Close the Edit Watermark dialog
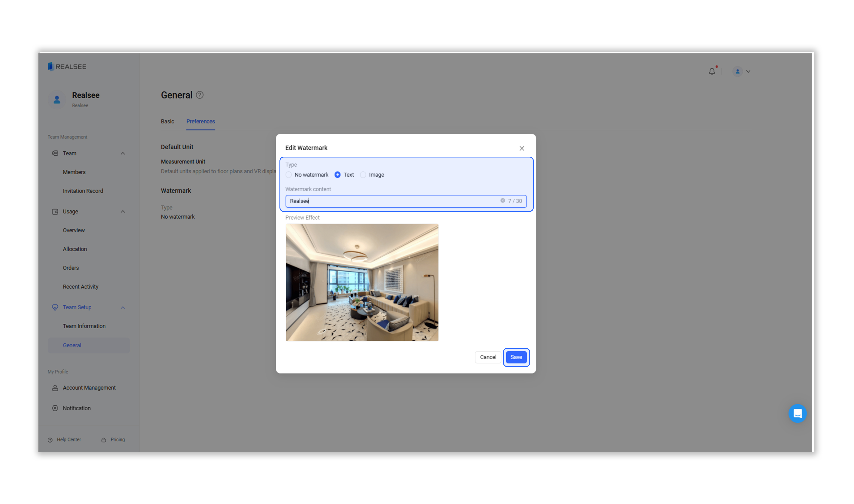This screenshot has width=854, height=504. point(522,149)
